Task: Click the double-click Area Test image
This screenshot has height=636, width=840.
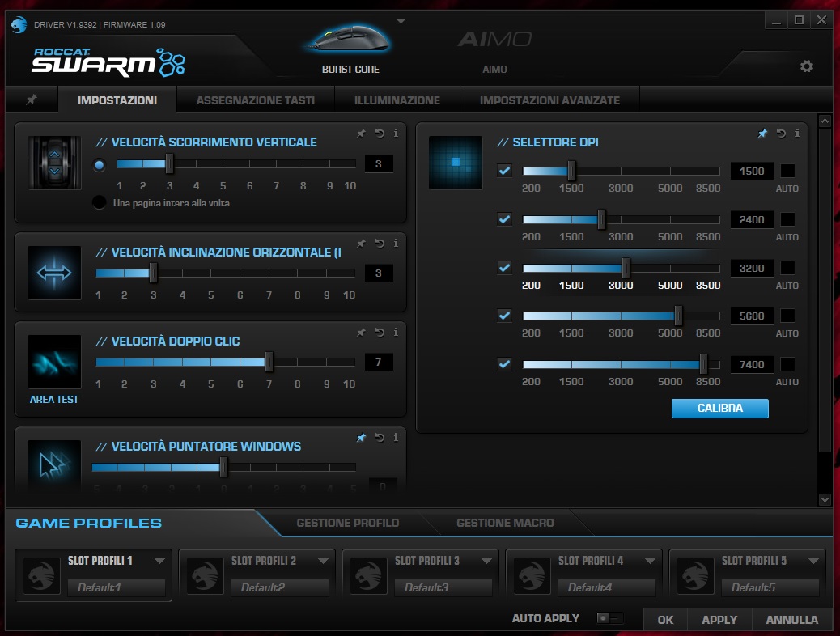Action: point(54,362)
